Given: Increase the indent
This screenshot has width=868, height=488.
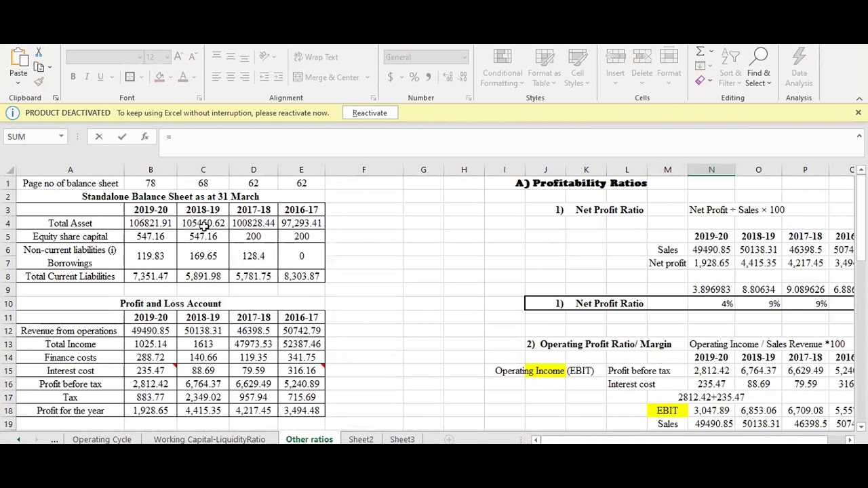Looking at the screenshot, I should (279, 77).
